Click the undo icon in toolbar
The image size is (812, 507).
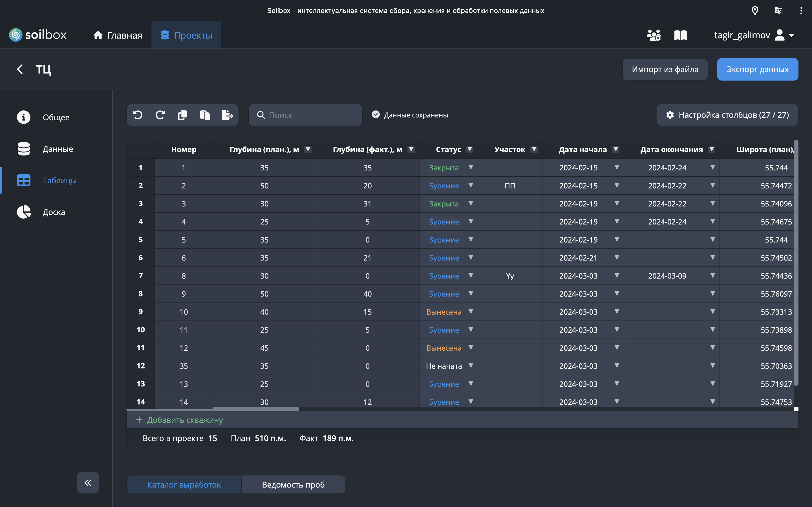point(138,115)
